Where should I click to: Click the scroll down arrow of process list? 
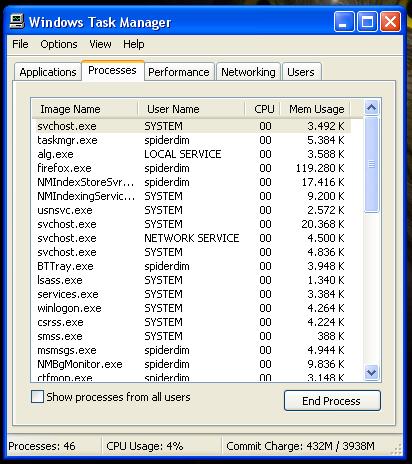[371, 371]
